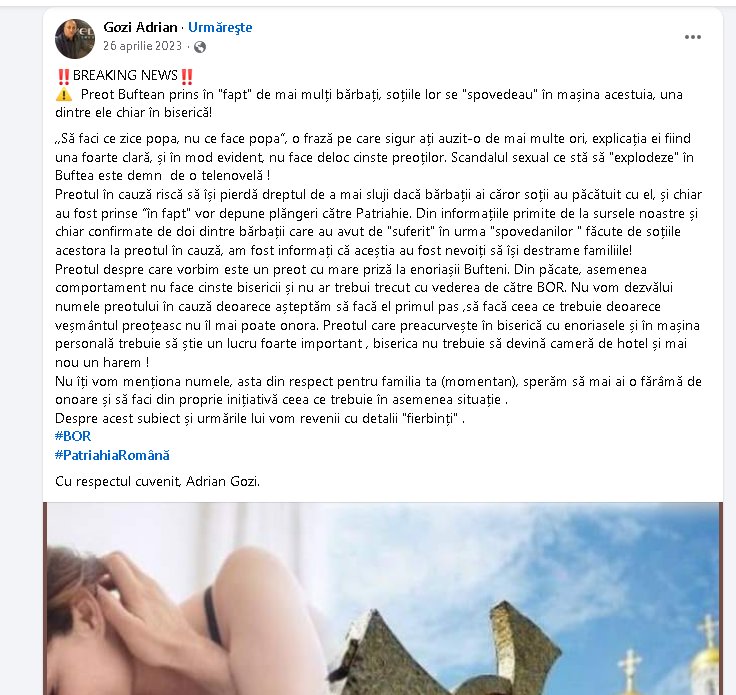This screenshot has width=736, height=695.
Task: Click the Gozi Adrian author name
Action: [x=140, y=27]
